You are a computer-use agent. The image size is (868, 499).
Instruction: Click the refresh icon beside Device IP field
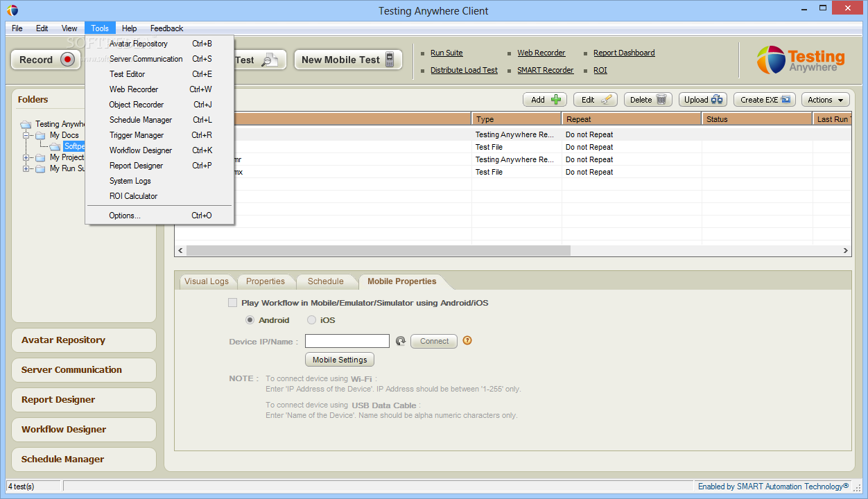(x=400, y=341)
